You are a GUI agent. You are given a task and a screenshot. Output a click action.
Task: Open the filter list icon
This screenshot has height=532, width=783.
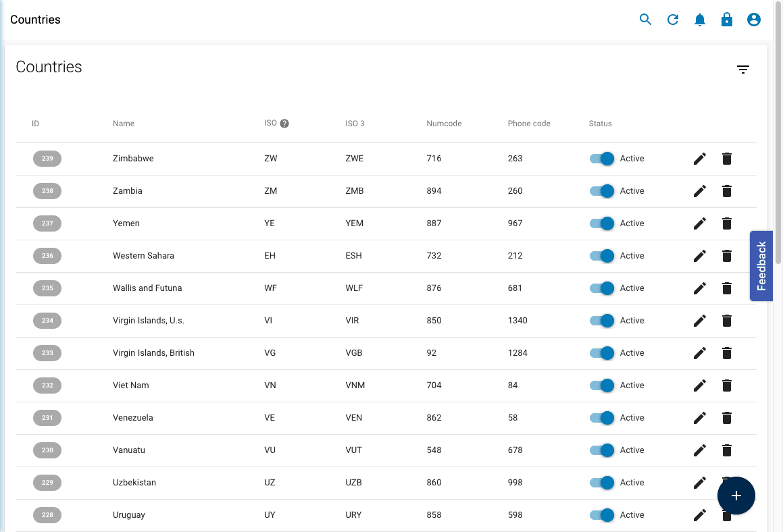(743, 70)
